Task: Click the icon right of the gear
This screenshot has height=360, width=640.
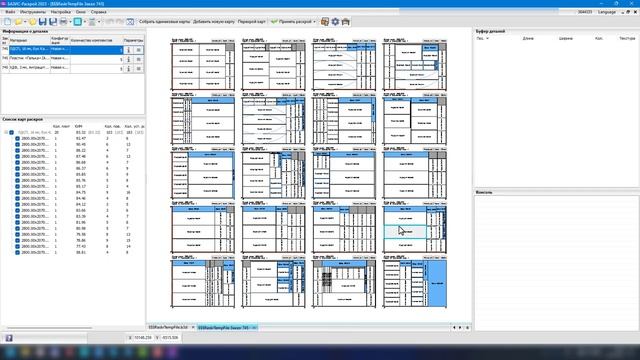Action: [x=346, y=22]
